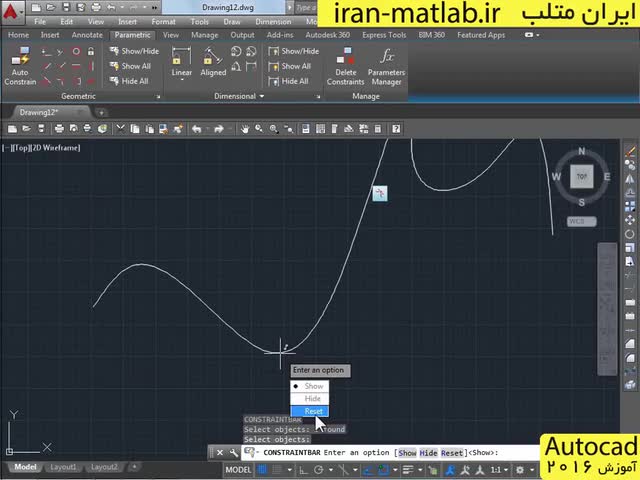640x480 pixels.
Task: Click the AutoCAD application menu logo
Action: 11,12
